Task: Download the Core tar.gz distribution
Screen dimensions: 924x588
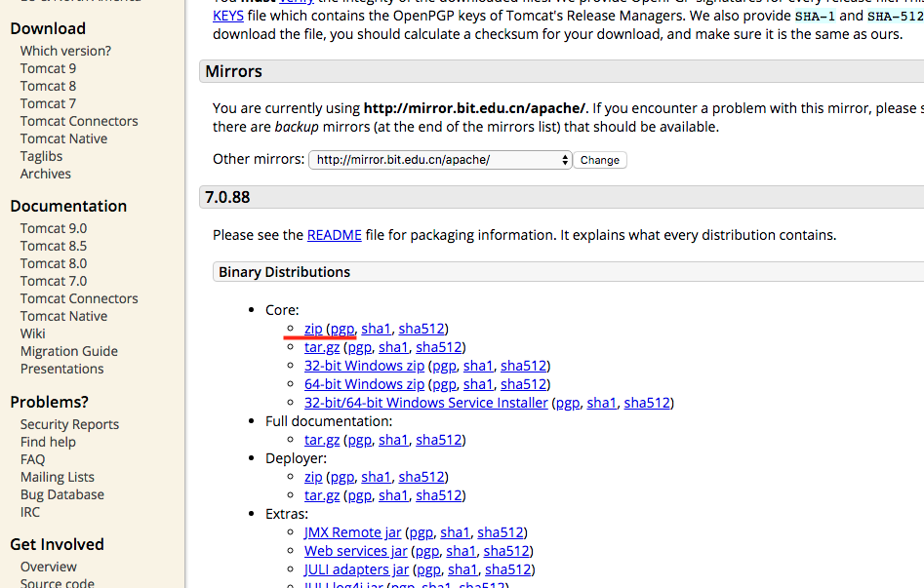Action: [322, 347]
